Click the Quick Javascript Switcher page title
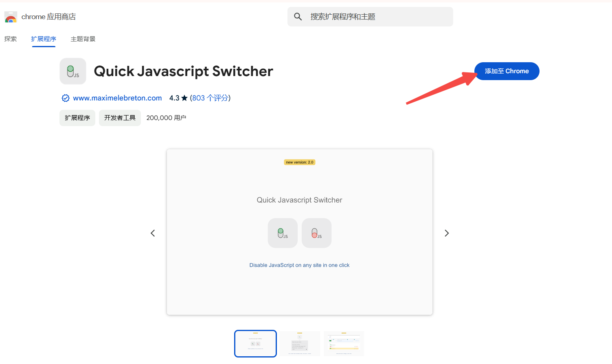 [x=183, y=71]
